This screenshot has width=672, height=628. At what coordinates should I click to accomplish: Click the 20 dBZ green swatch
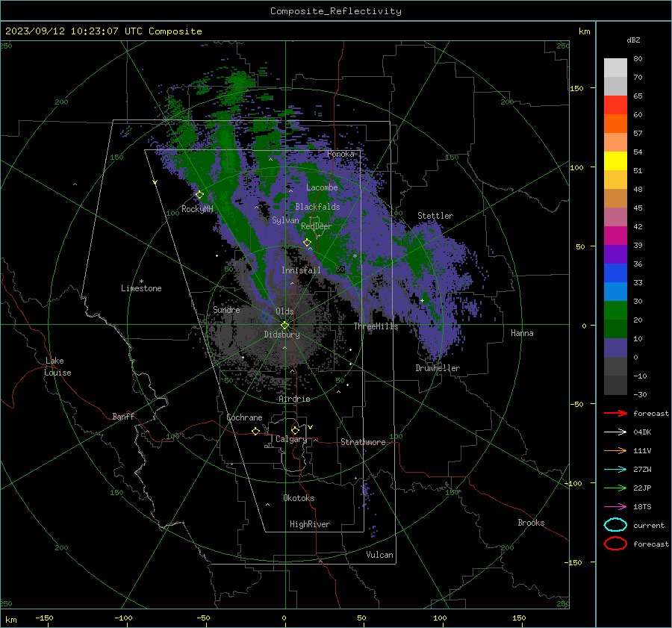click(x=615, y=311)
